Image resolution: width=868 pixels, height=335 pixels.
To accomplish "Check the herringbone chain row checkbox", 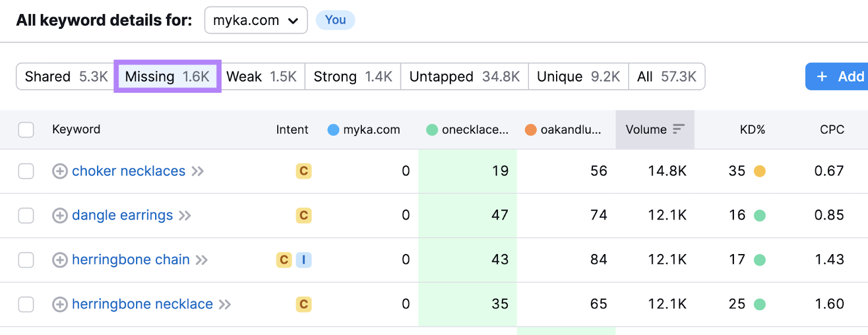I will click(x=26, y=260).
